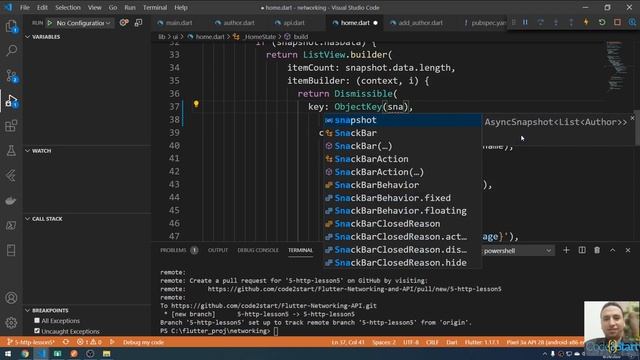Image resolution: width=640 pixels, height=360 pixels.
Task: Kill terminal with trash icon
Action: tap(597, 250)
